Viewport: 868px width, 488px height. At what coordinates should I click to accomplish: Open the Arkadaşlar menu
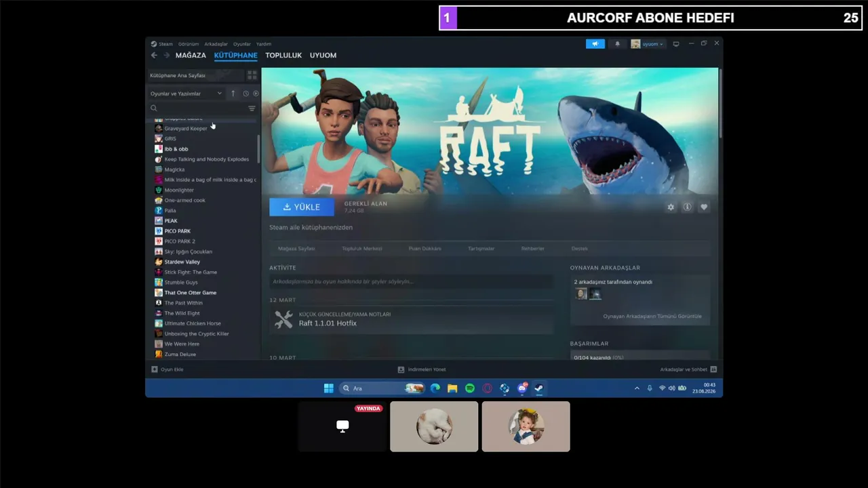(216, 44)
